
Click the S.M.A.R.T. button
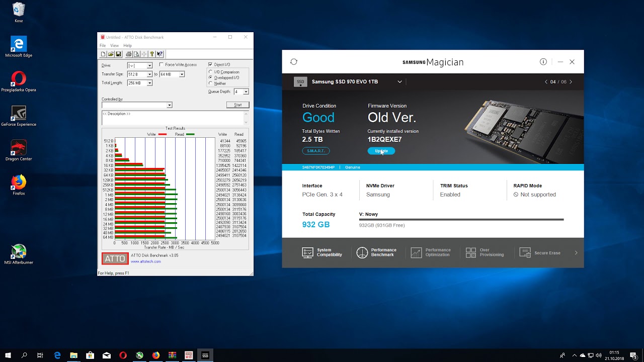[x=316, y=151]
